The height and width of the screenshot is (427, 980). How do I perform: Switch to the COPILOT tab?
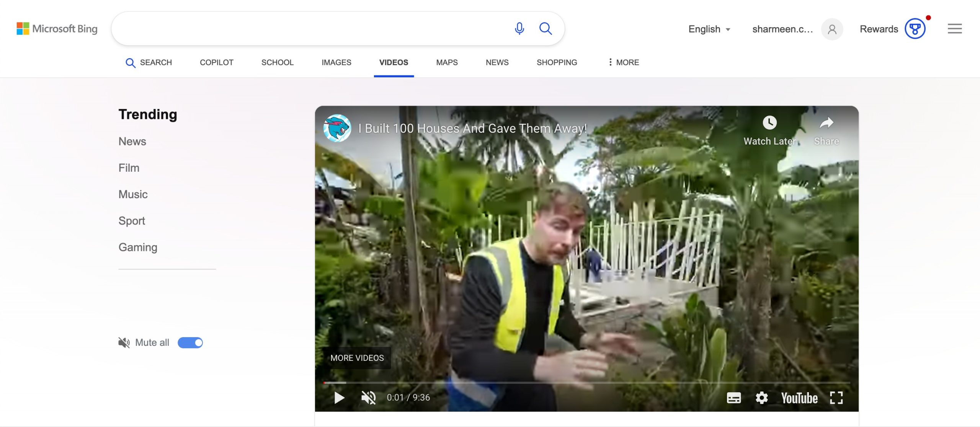[216, 62]
